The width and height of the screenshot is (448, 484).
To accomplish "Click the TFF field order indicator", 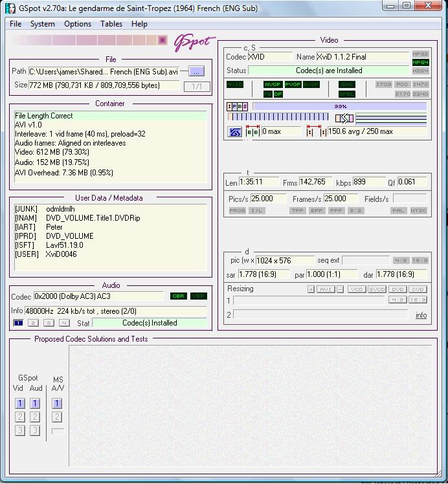I will [297, 210].
